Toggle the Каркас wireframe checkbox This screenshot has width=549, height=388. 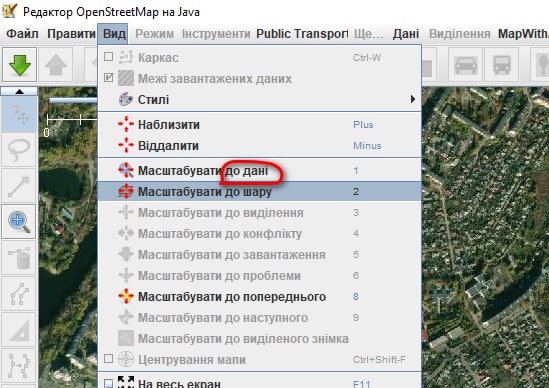pos(109,57)
